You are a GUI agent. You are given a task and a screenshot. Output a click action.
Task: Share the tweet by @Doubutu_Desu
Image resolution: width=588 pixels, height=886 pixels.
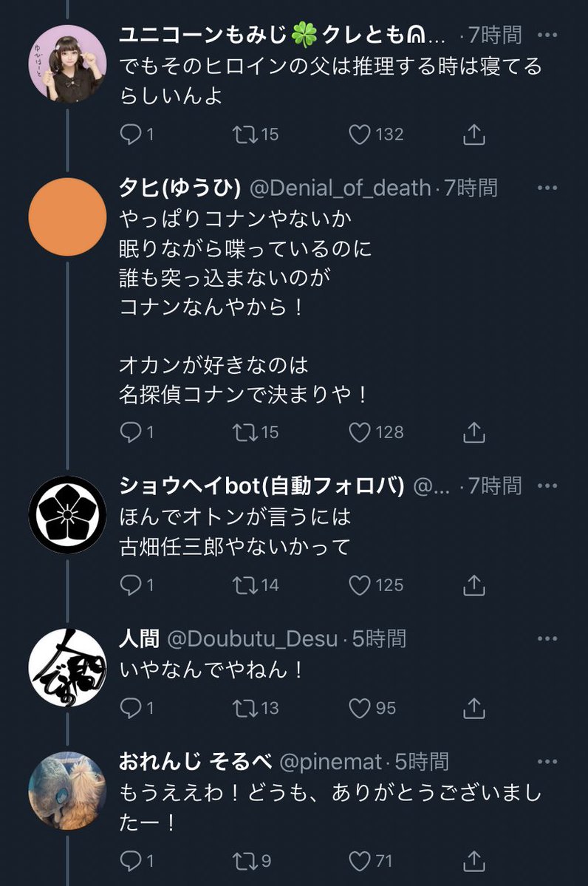[x=474, y=708]
